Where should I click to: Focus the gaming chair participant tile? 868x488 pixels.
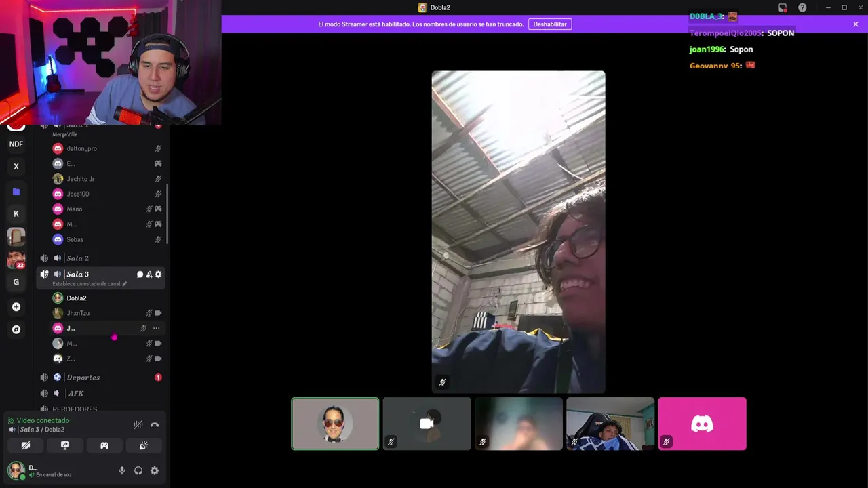click(610, 424)
